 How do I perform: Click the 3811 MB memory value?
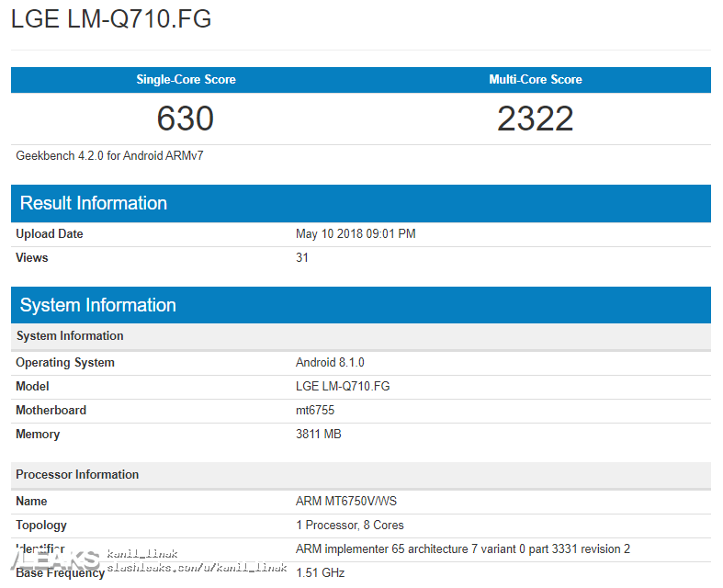click(319, 435)
